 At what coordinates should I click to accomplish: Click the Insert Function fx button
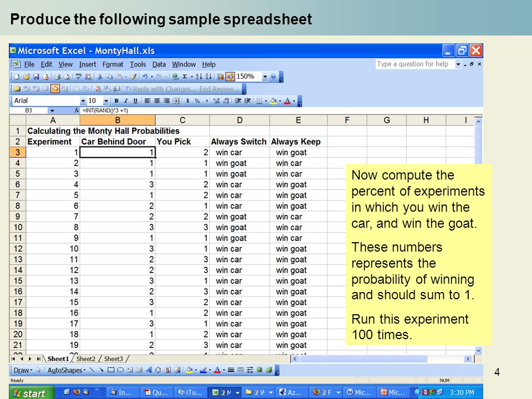coord(76,110)
